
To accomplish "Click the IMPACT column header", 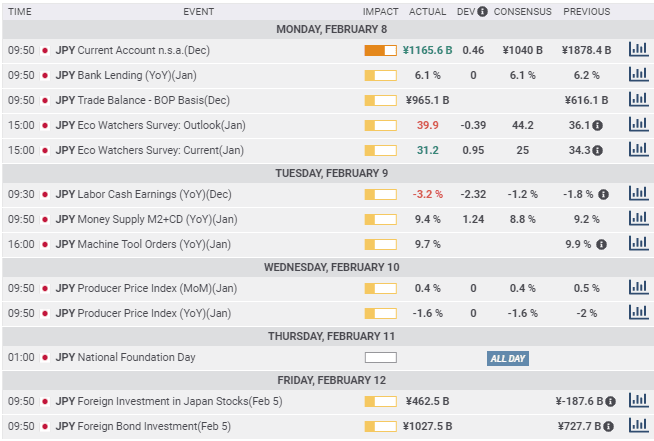I will pos(380,12).
